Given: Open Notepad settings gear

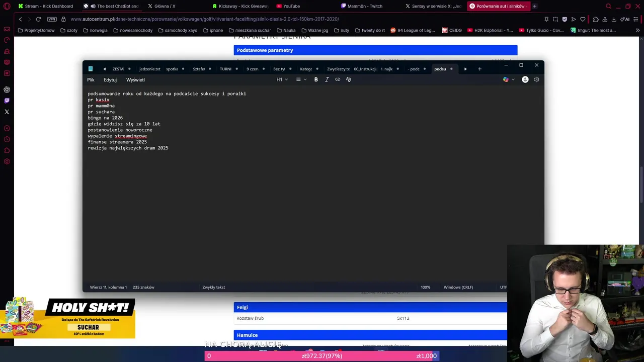Looking at the screenshot, I should tap(536, 79).
